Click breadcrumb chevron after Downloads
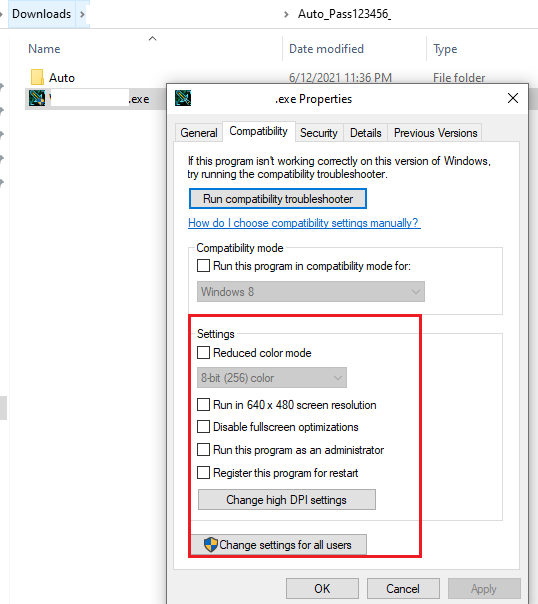The width and height of the screenshot is (538, 604). pos(82,14)
